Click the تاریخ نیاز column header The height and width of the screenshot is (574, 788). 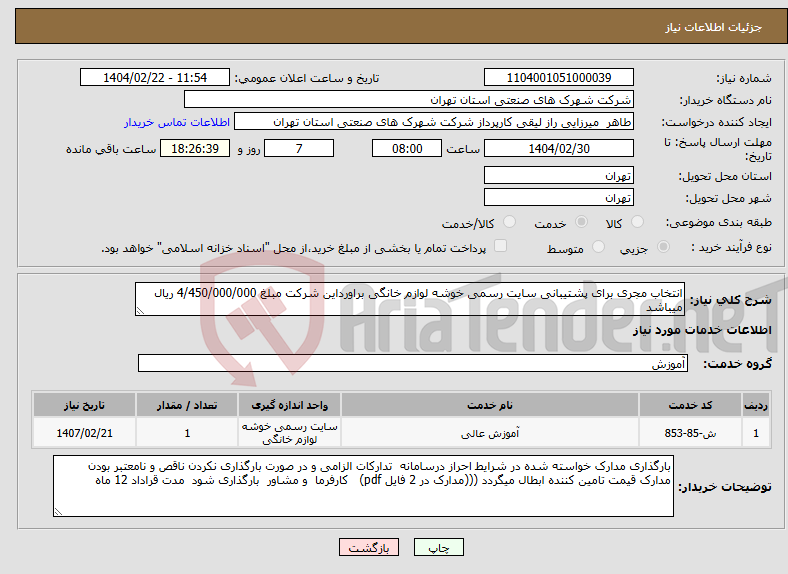click(x=84, y=405)
